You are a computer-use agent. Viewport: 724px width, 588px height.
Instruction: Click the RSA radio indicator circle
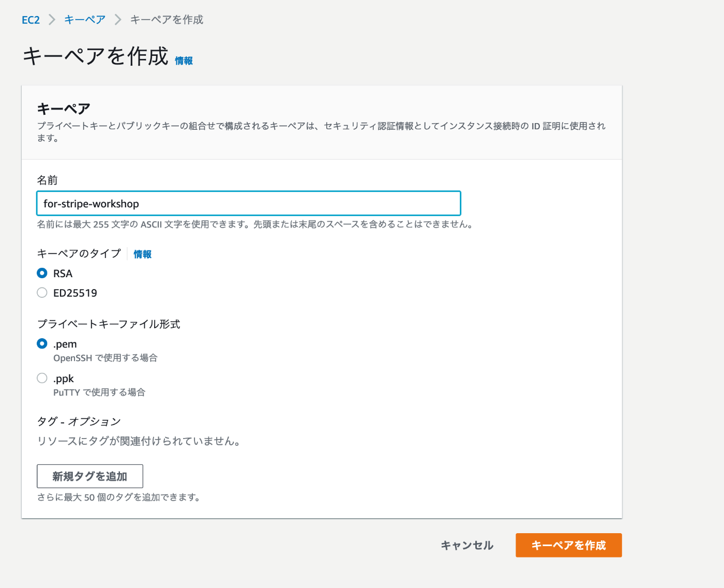click(42, 273)
